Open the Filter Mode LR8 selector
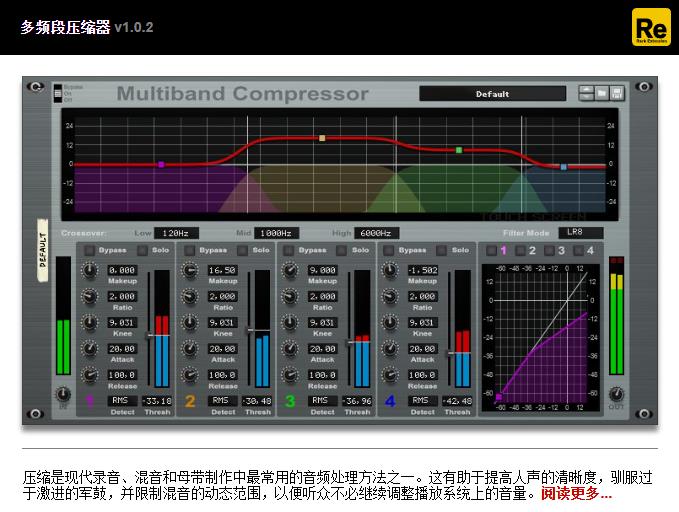This screenshot has width=679, height=512. click(x=580, y=233)
